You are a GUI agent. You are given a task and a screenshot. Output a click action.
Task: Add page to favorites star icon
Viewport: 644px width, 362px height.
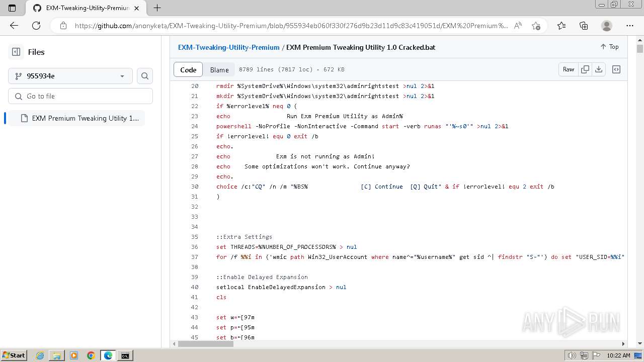point(536,26)
